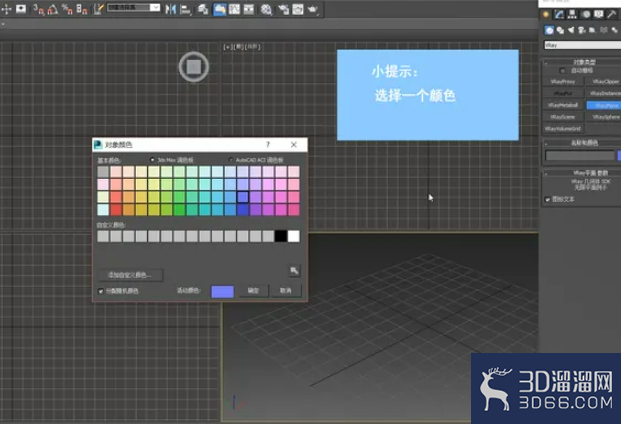Switch to the Motion command panel tab
Image resolution: width=621 pixels, height=424 pixels.
pos(586,15)
